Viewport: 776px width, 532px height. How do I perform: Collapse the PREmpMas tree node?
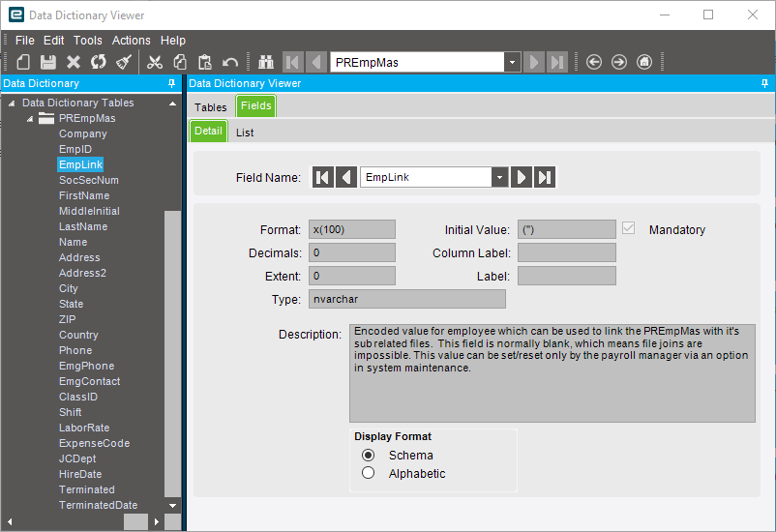30,118
